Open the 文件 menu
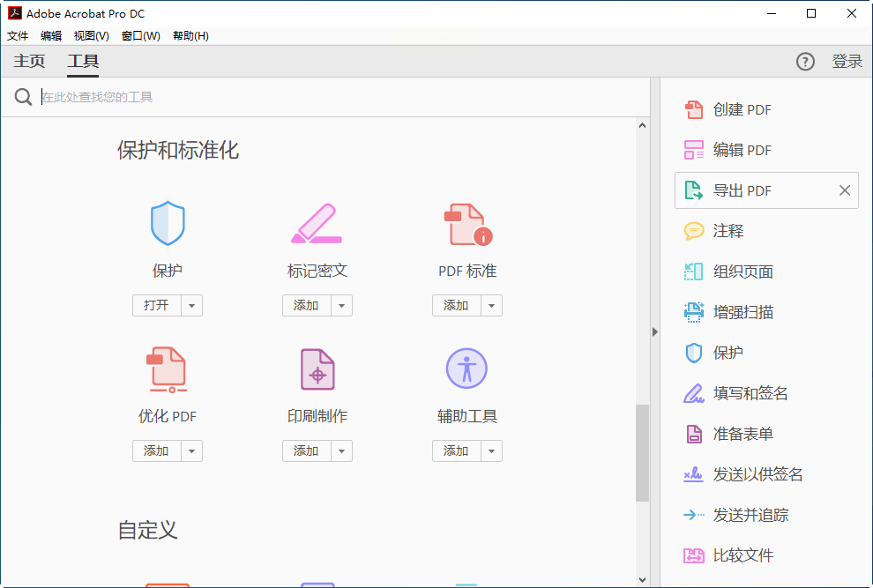873x588 pixels. pyautogui.click(x=18, y=35)
